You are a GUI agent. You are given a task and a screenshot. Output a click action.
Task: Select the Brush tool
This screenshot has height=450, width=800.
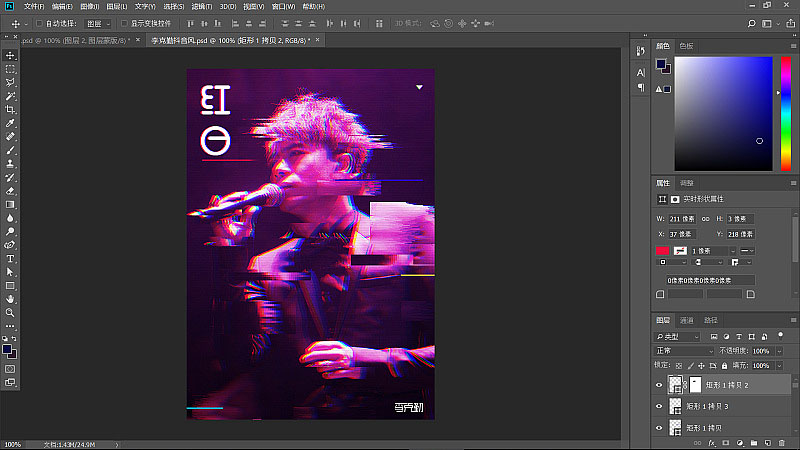(10, 150)
